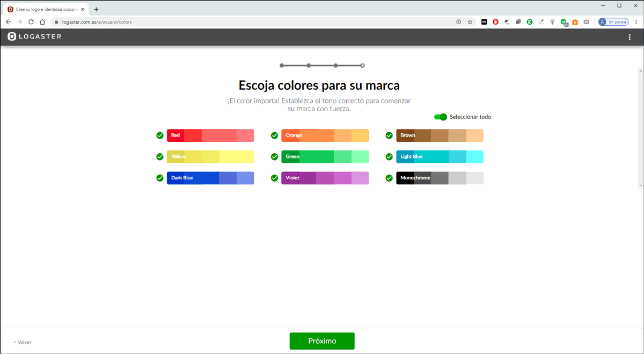The height and width of the screenshot is (354, 644).
Task: Open the profile 'En pausa' button
Action: coord(613,22)
